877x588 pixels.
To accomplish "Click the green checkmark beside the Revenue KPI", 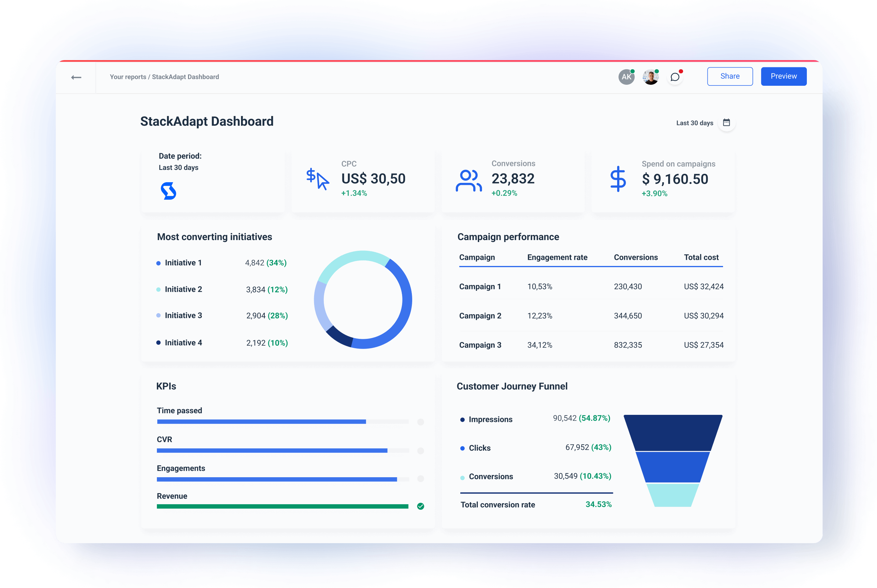I will 421,506.
